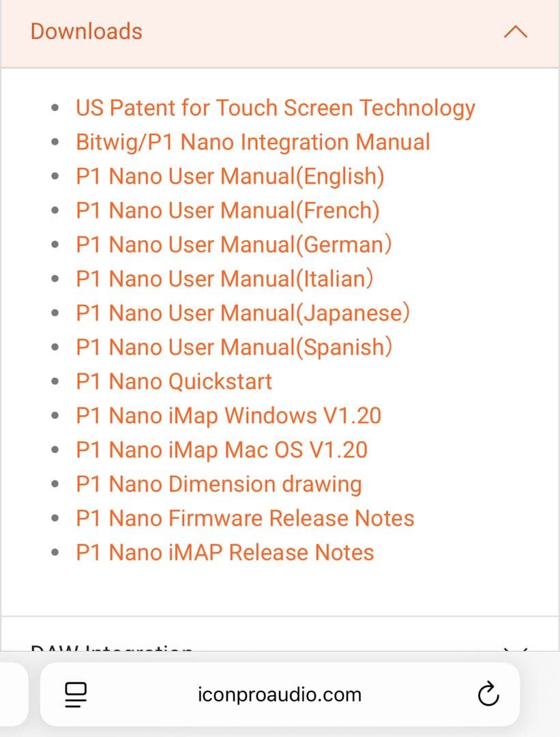Tap the iconproaudio.com address bar
The width and height of the screenshot is (560, 737).
click(280, 695)
